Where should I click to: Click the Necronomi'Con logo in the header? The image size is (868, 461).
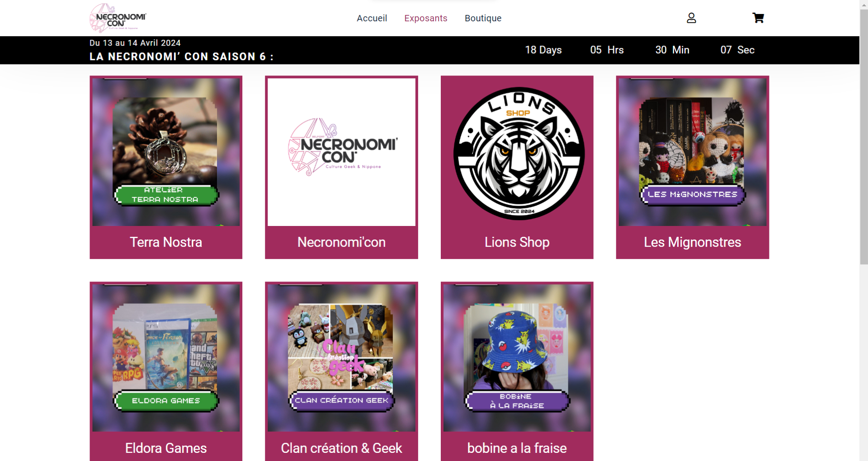(x=118, y=18)
